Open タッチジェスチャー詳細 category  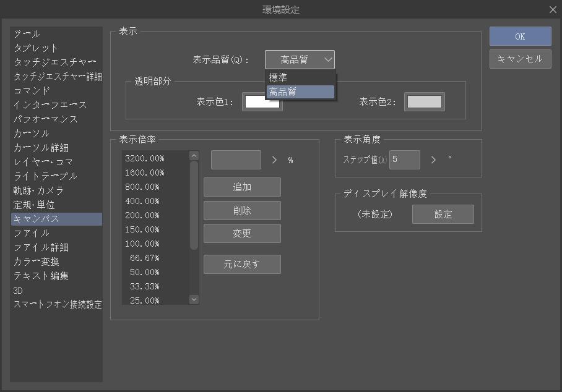click(x=56, y=77)
